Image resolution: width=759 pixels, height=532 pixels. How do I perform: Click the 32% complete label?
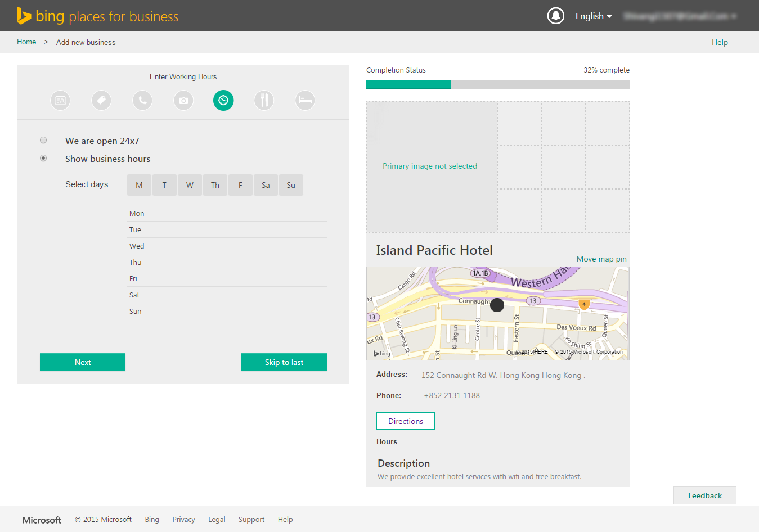(x=607, y=70)
